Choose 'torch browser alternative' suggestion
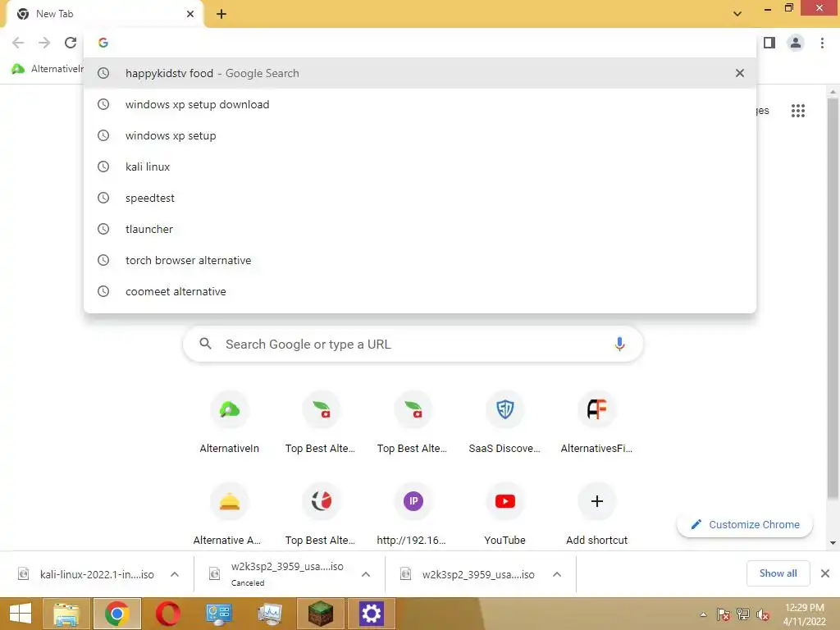This screenshot has width=840, height=630. (x=420, y=260)
